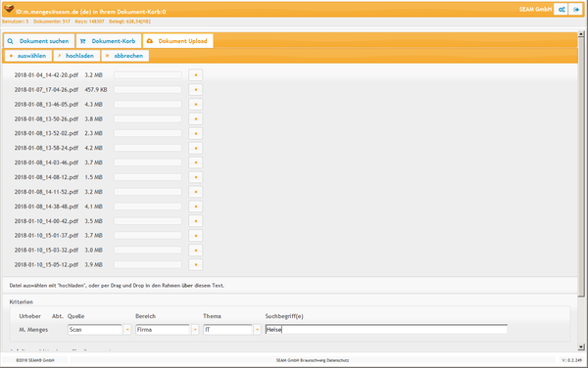Open SEAM GmbH Braunschweig Datenschutz link

[313, 360]
